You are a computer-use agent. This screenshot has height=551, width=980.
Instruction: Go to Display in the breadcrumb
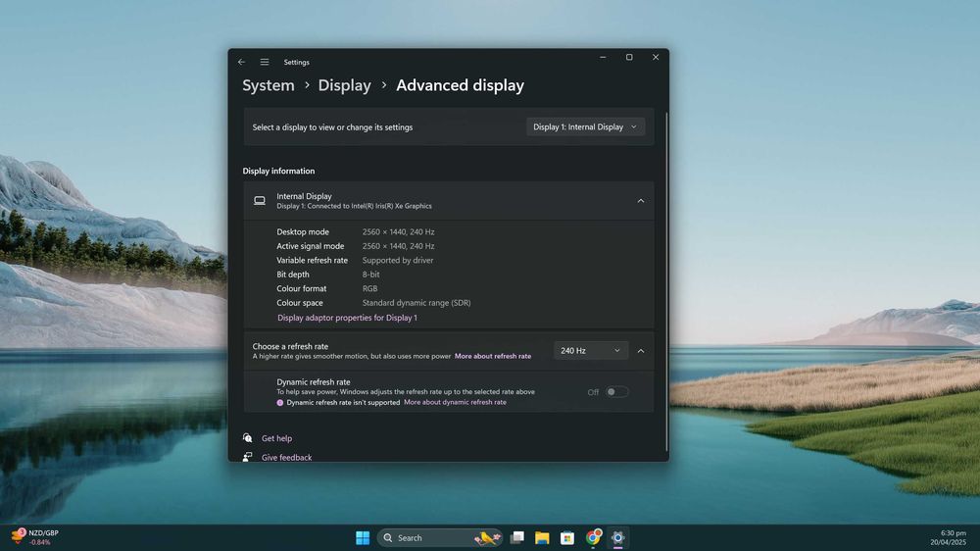(x=344, y=85)
